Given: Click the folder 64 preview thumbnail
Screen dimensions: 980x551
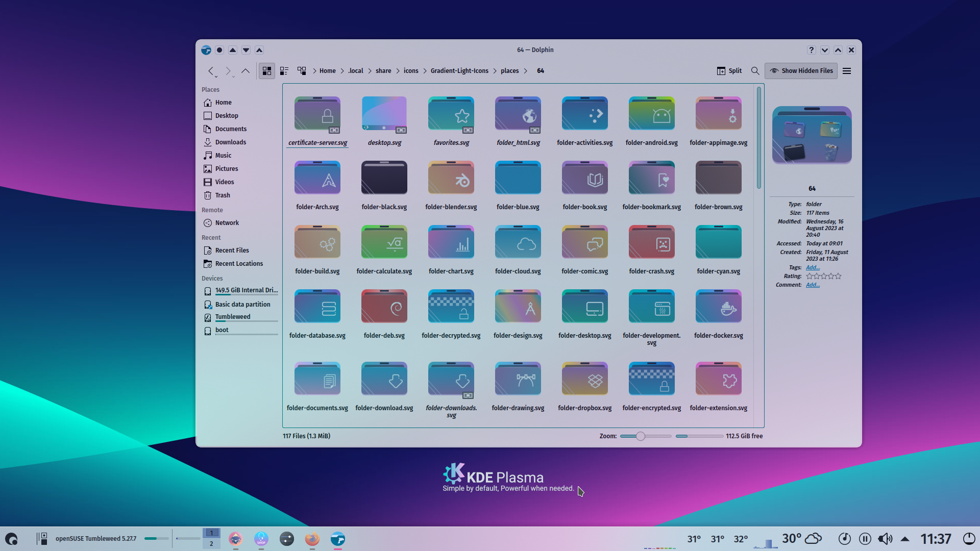Looking at the screenshot, I should pyautogui.click(x=812, y=135).
